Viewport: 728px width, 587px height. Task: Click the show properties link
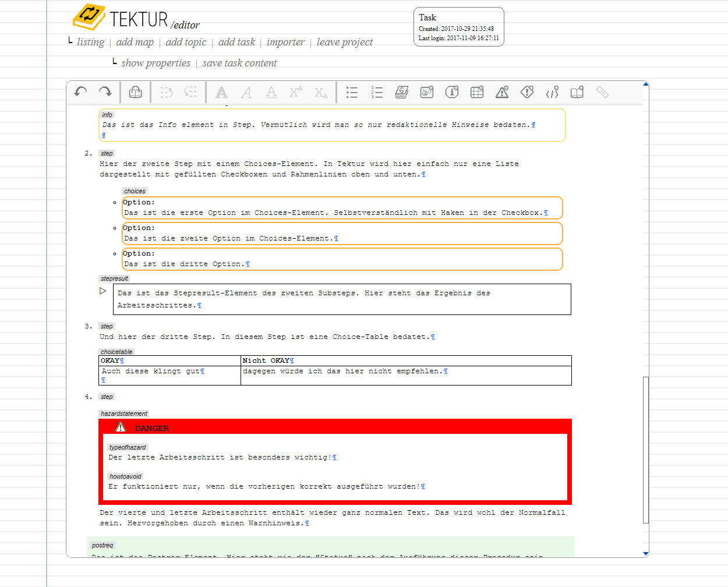coord(156,63)
